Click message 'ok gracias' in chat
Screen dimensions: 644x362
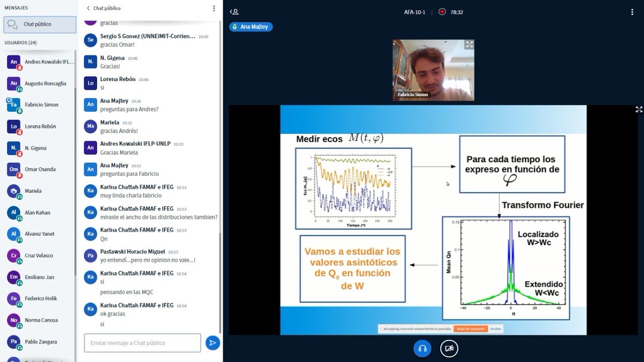(112, 314)
